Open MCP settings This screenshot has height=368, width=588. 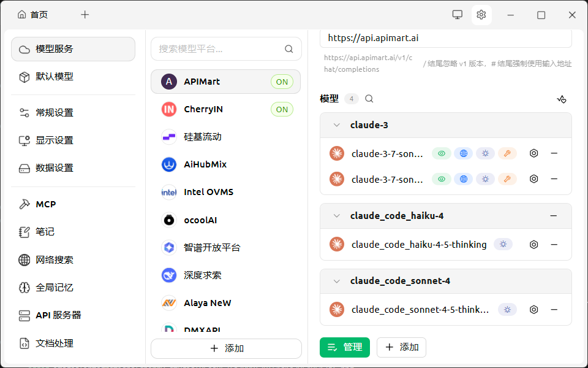click(73, 204)
